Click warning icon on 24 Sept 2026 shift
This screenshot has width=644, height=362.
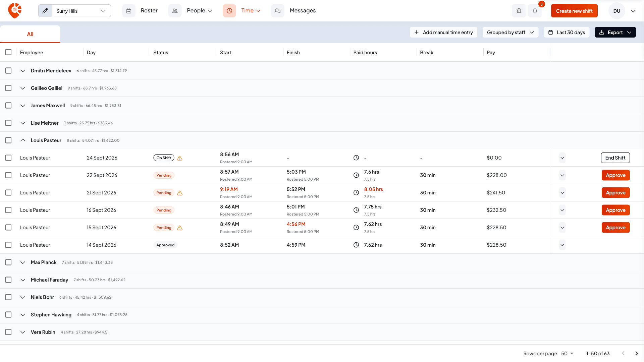pyautogui.click(x=180, y=158)
